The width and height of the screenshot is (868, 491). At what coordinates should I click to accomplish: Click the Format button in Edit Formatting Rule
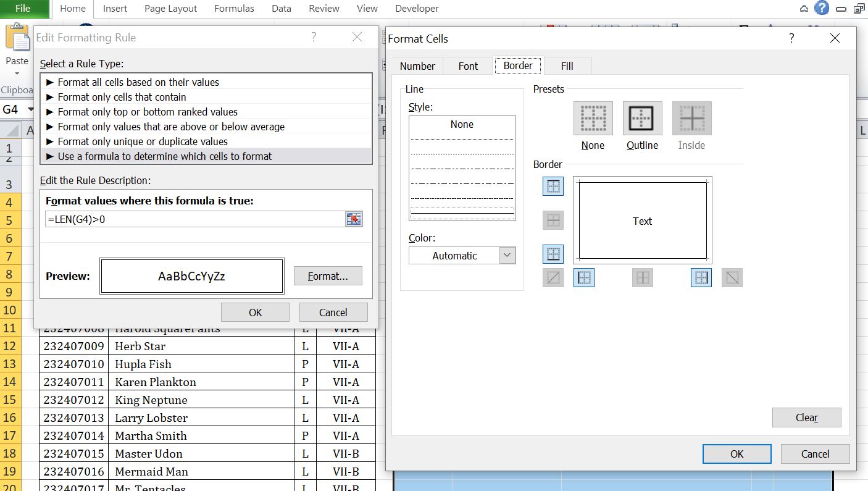(328, 275)
